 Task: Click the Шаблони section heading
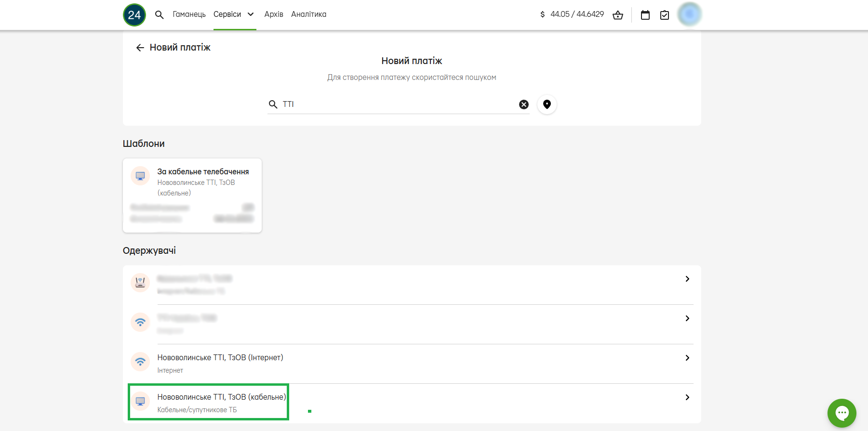144,144
